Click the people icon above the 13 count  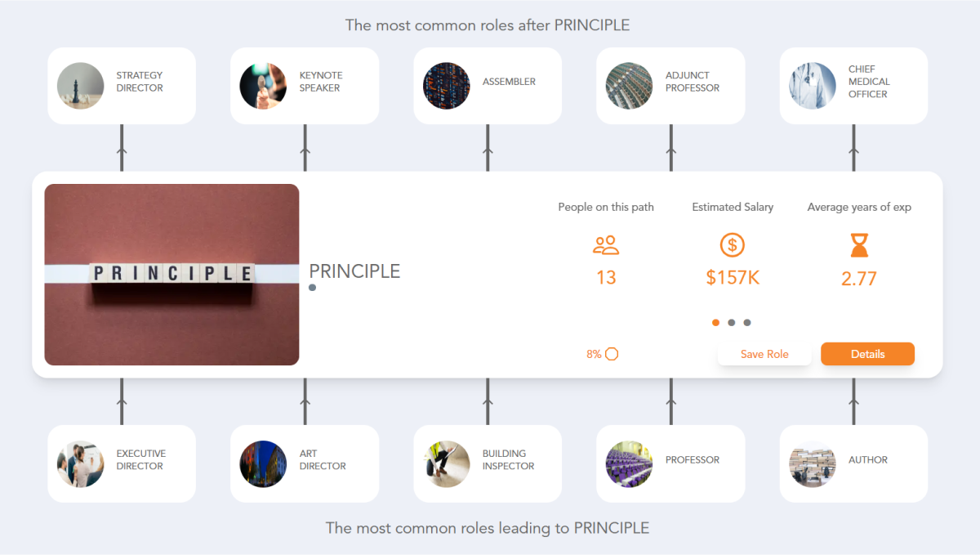pos(606,245)
